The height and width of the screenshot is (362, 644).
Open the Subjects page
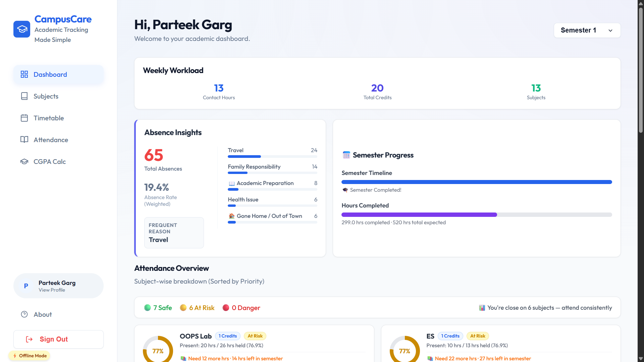[x=59, y=96]
